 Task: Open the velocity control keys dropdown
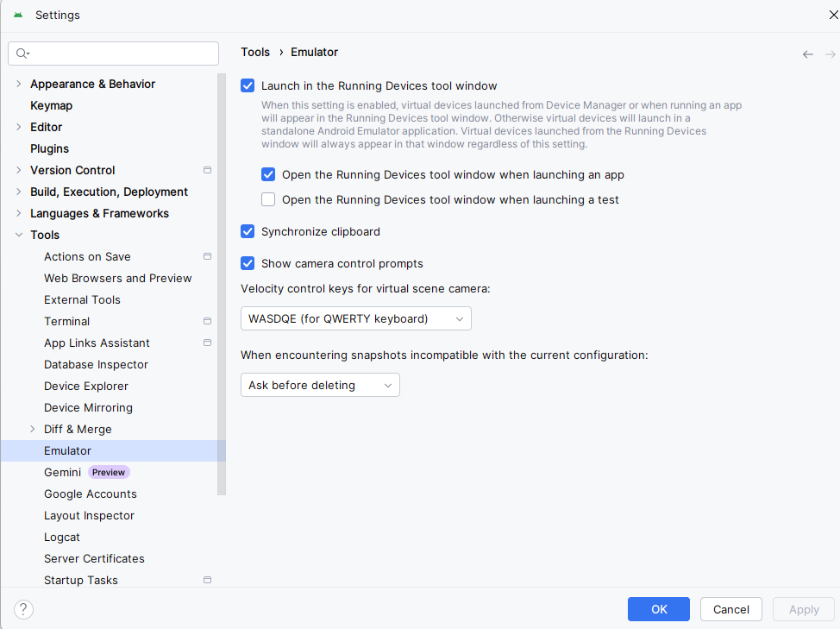pyautogui.click(x=355, y=318)
